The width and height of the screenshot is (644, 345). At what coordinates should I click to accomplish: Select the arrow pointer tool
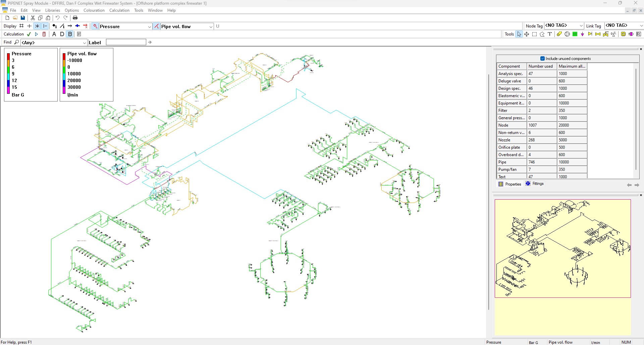point(519,34)
